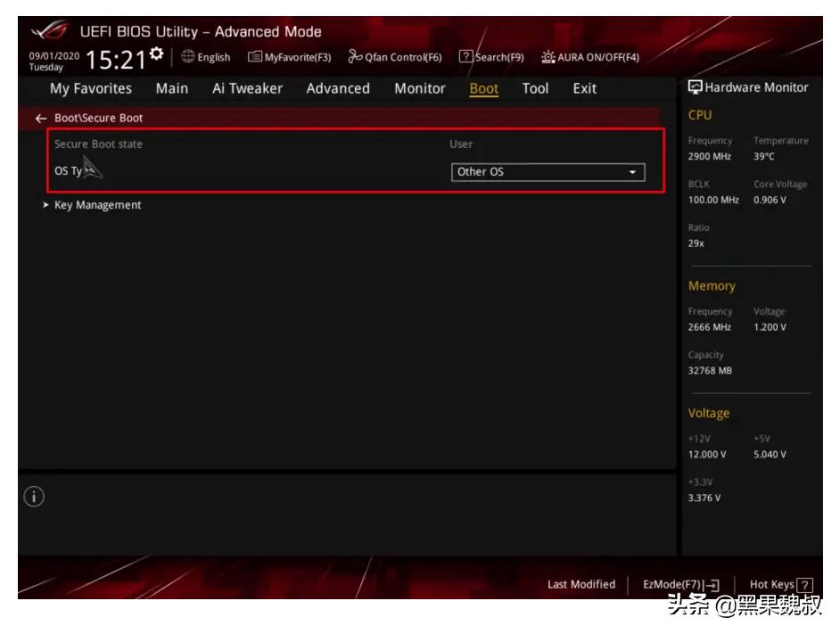Open MyFavorite(F3) from top bar
840x634 pixels.
click(289, 57)
